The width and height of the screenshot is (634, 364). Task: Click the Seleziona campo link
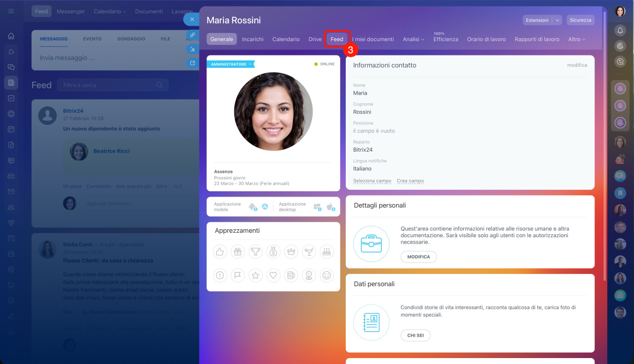[x=372, y=181]
